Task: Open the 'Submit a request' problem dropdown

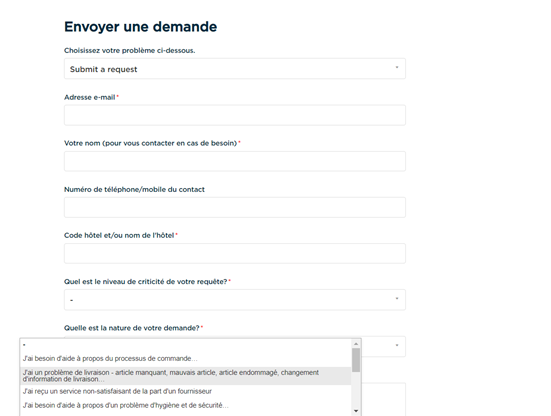Action: pyautogui.click(x=235, y=69)
